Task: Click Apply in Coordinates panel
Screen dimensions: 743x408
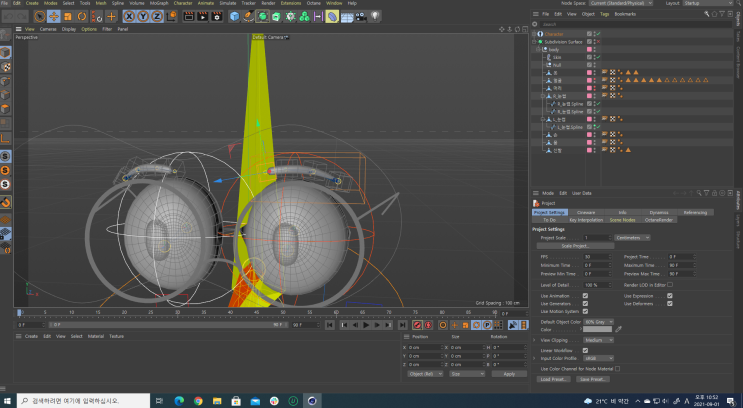Action: tap(509, 374)
